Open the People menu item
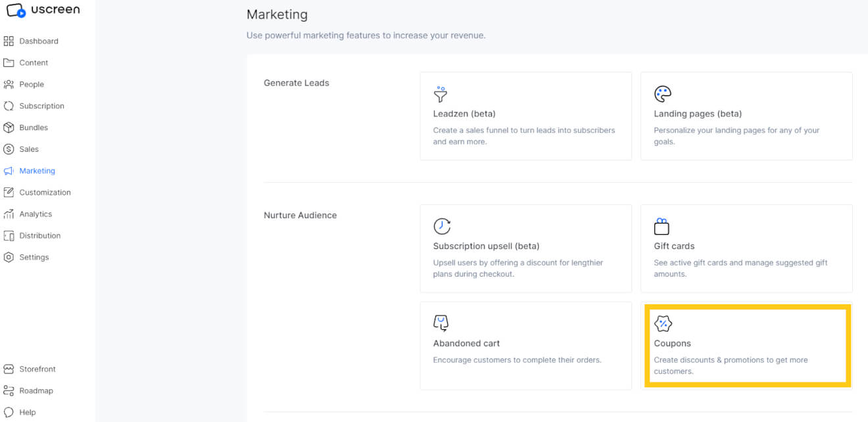 pos(32,85)
